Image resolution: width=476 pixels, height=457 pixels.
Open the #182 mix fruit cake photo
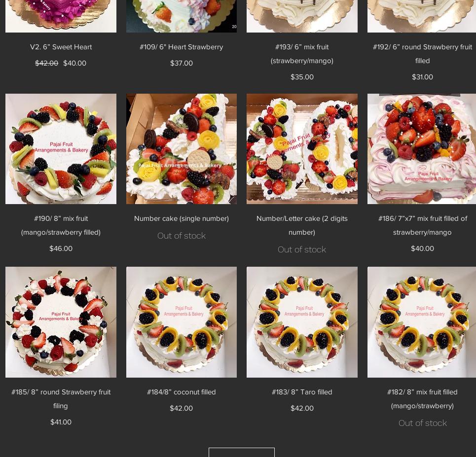[x=422, y=322]
